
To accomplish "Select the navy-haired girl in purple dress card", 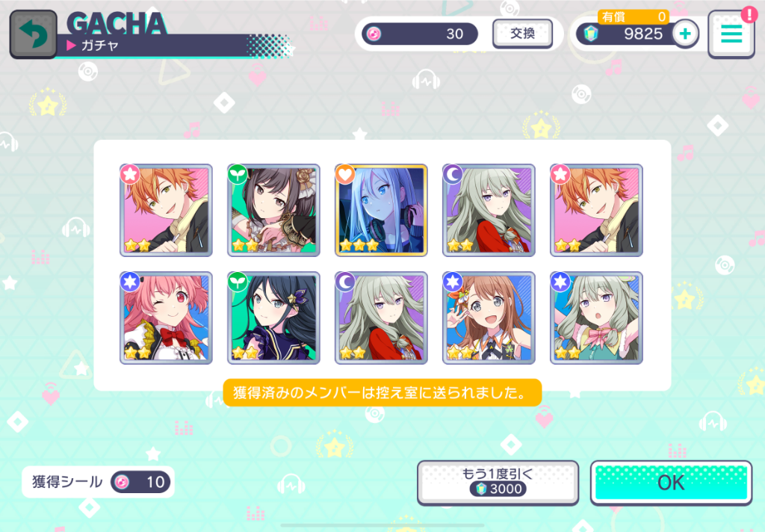I will pos(273,318).
